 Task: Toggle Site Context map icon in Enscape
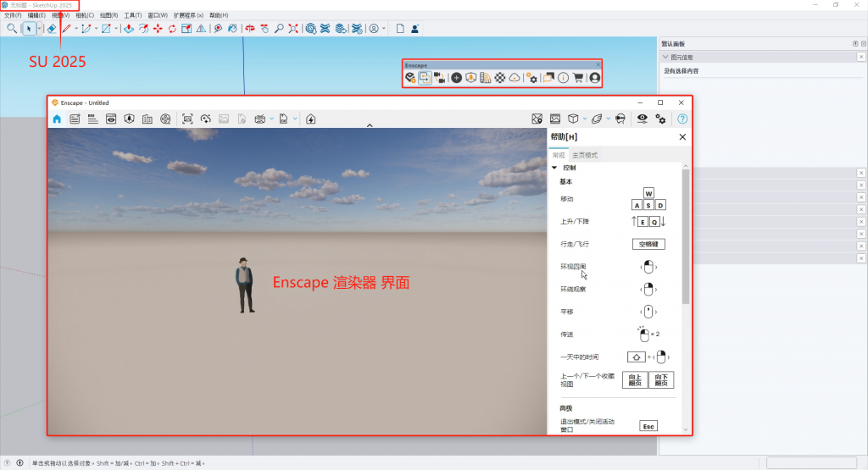[537, 119]
